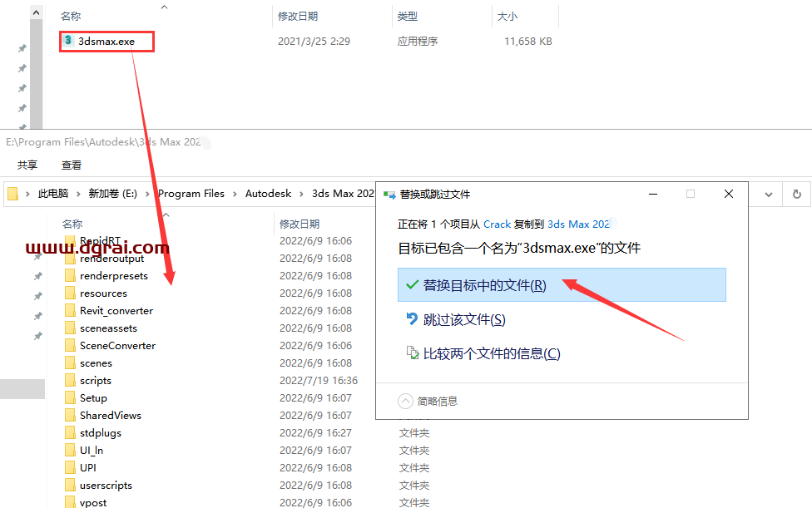Sort by 修改日期 column header in lower window
Image resolution: width=812 pixels, height=508 pixels.
(x=299, y=224)
